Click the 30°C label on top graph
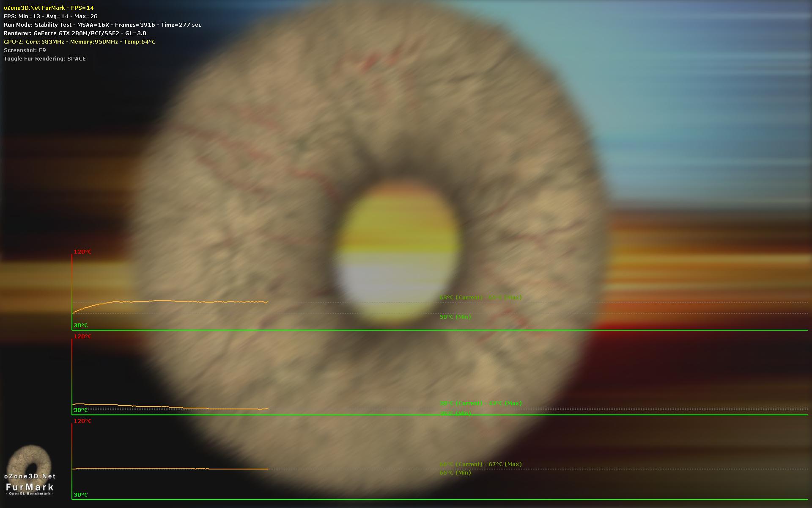The image size is (812, 508). point(81,325)
